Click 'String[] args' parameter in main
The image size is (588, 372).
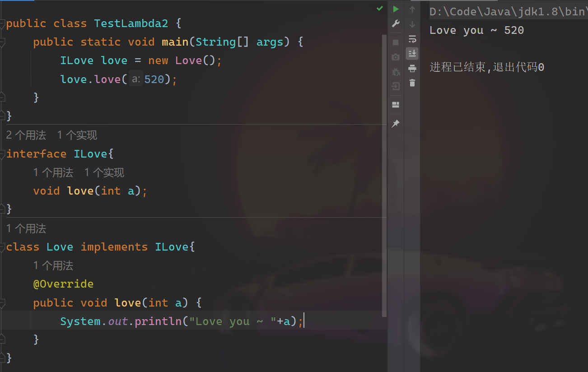click(239, 42)
